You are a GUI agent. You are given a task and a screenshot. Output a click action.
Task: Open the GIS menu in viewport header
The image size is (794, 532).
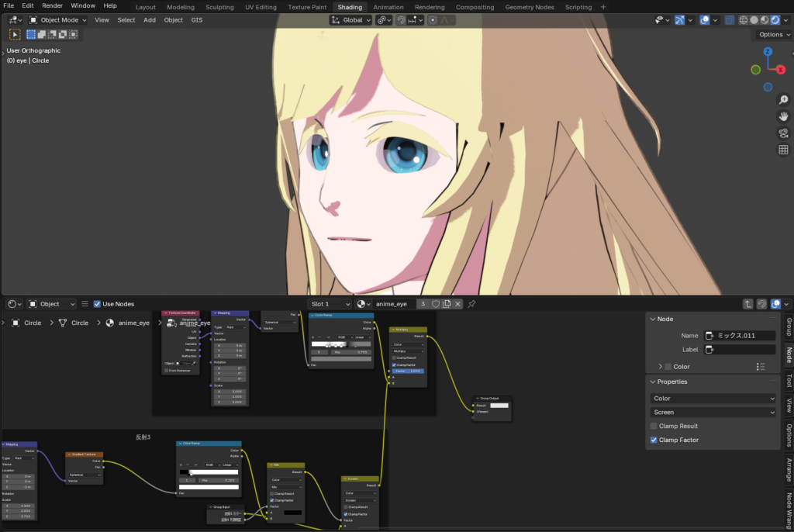(196, 20)
